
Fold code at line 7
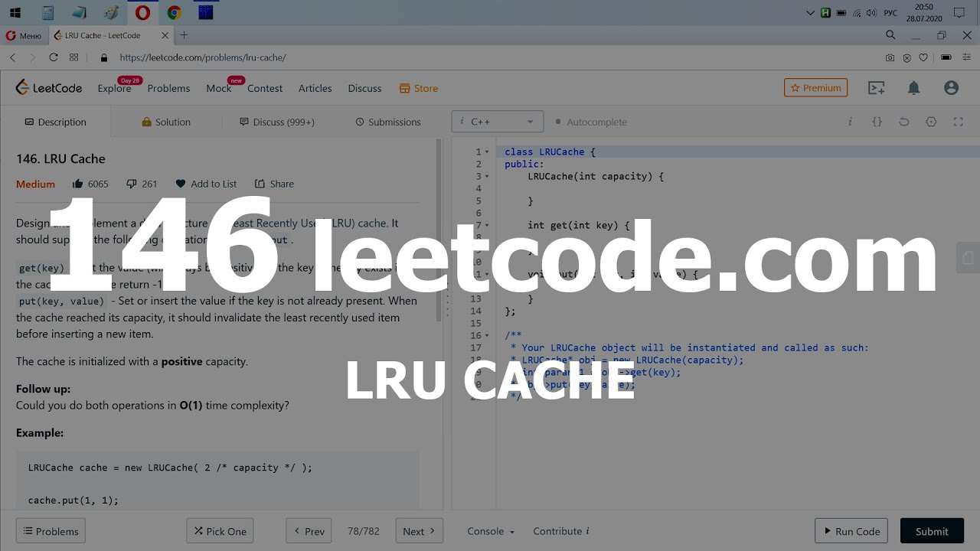(487, 225)
